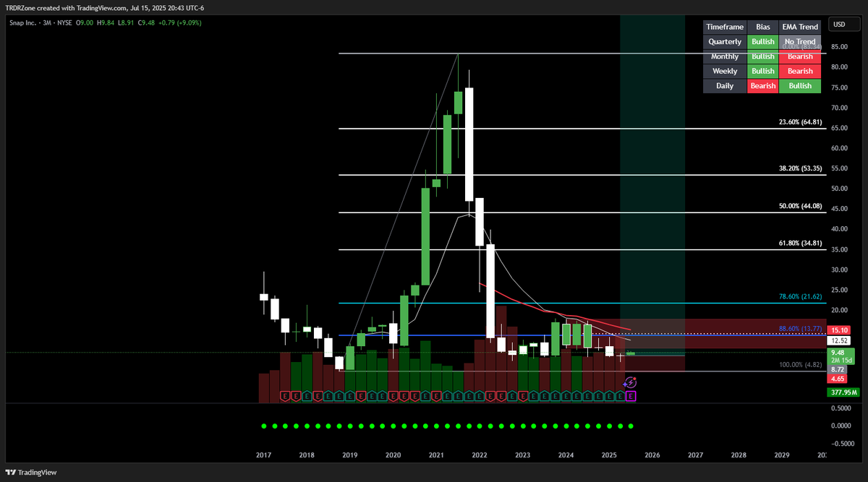The height and width of the screenshot is (482, 868).
Task: Click the Weekly Bullish Bias cell
Action: tap(762, 71)
